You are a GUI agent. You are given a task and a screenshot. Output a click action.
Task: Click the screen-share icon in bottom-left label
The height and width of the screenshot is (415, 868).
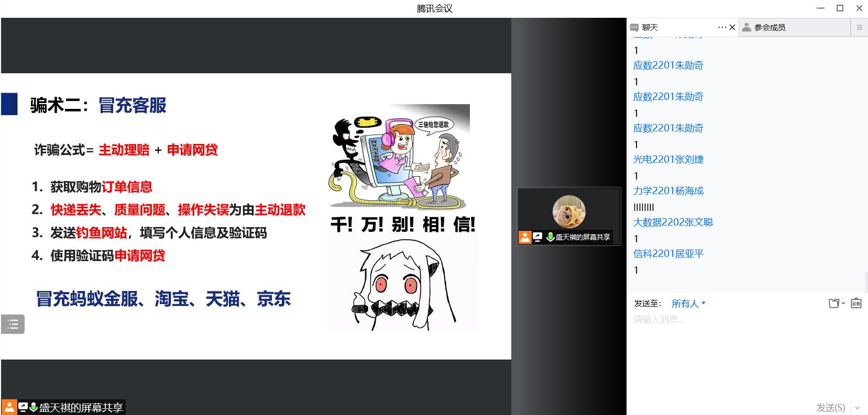point(23,407)
